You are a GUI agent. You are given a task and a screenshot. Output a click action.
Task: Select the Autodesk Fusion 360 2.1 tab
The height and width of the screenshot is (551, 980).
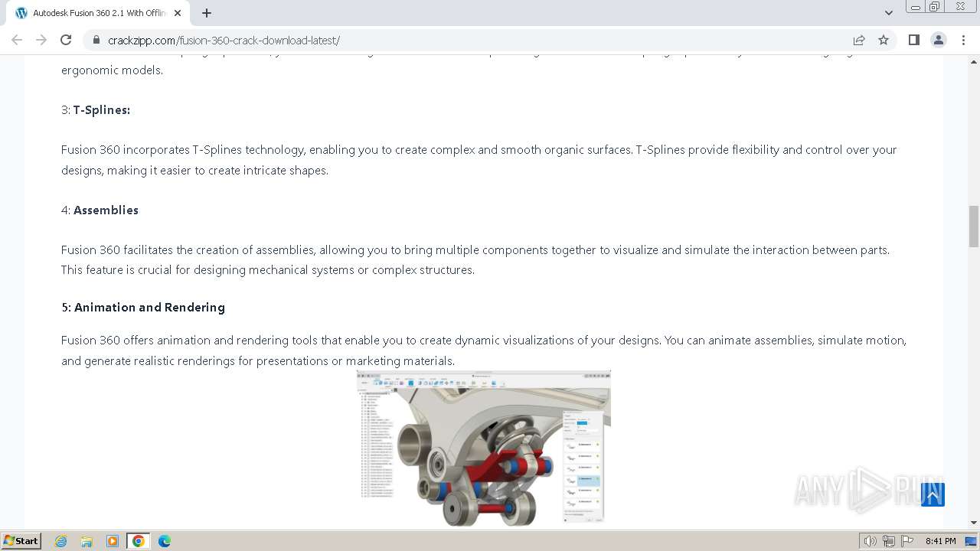pyautogui.click(x=98, y=13)
